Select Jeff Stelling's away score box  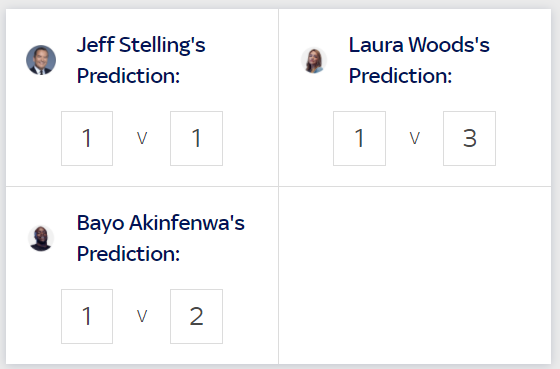point(196,138)
